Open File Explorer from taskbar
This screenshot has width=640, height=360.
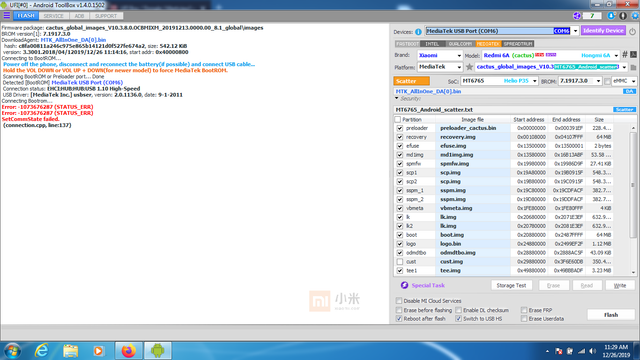coord(70,351)
